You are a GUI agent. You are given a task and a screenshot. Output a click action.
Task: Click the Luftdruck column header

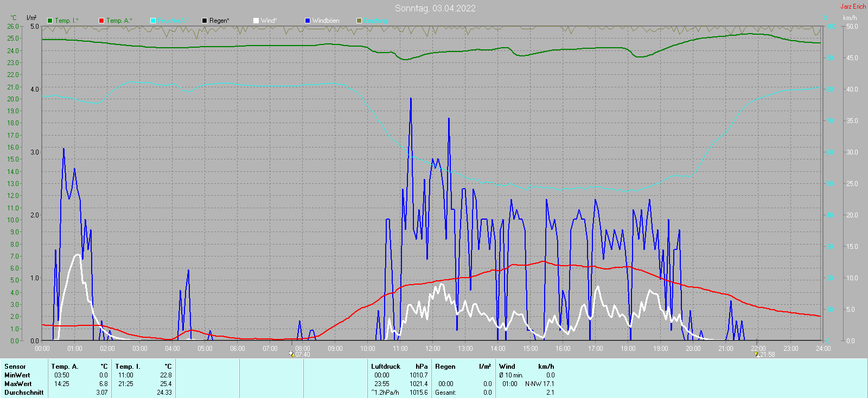[386, 367]
